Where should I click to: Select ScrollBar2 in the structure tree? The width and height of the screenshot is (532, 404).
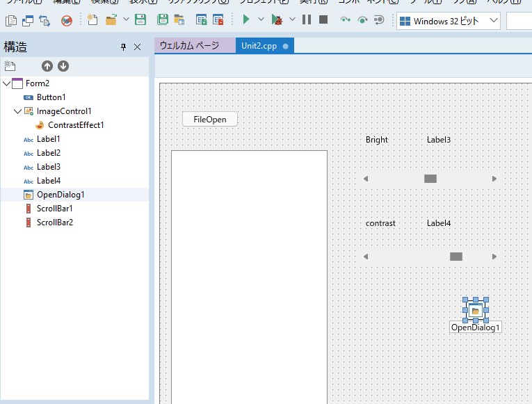coord(54,223)
